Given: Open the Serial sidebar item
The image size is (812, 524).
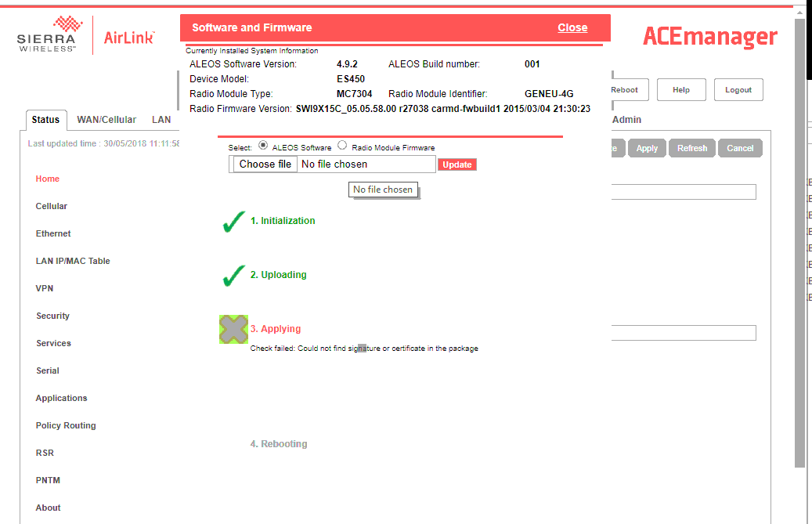Looking at the screenshot, I should (48, 370).
